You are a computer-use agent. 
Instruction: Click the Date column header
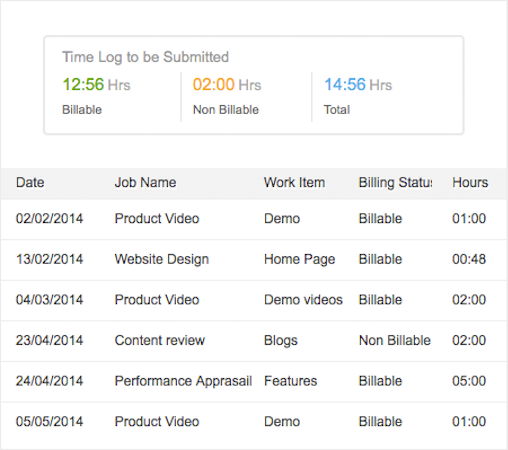coord(30,182)
